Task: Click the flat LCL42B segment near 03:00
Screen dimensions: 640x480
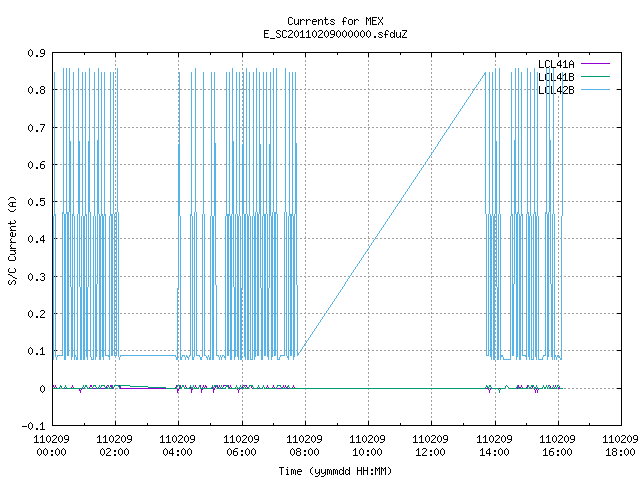Action: (147, 356)
